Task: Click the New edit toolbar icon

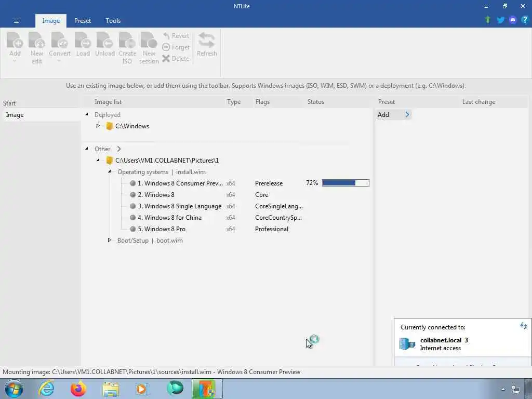Action: (x=37, y=41)
